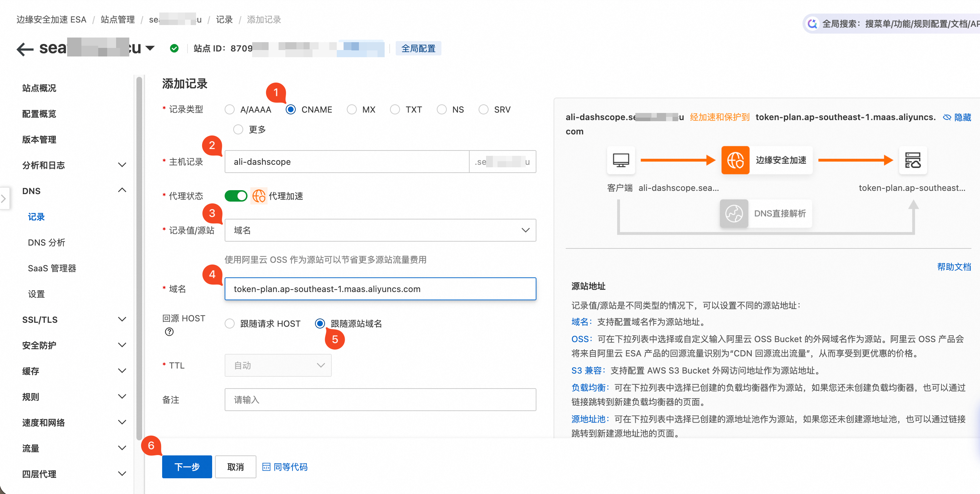The height and width of the screenshot is (494, 980).
Task: Expand the 安全防护 menu section
Action: [x=122, y=345]
